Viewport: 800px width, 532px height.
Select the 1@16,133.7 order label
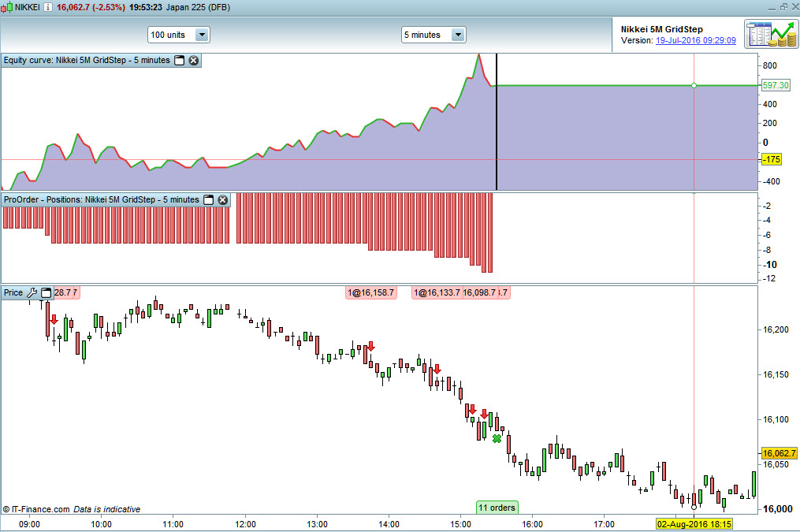437,292
